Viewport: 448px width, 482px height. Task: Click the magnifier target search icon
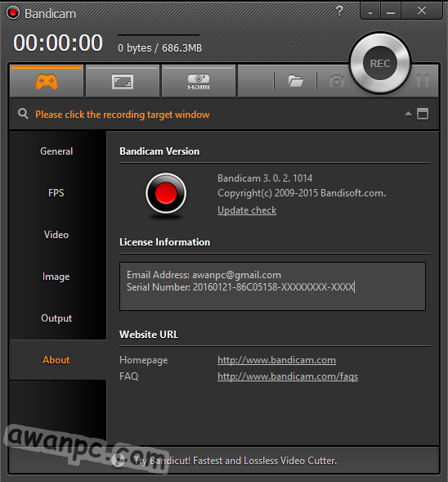pyautogui.click(x=23, y=114)
